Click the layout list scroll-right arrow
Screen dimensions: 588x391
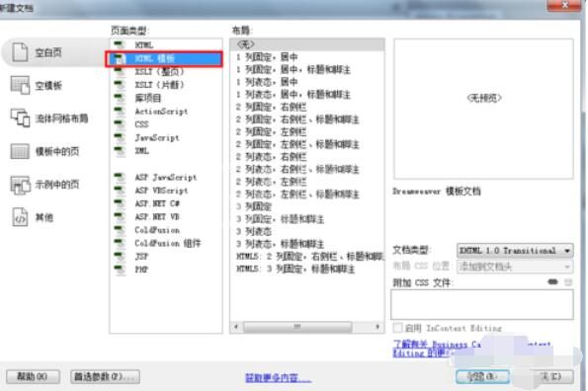378,327
